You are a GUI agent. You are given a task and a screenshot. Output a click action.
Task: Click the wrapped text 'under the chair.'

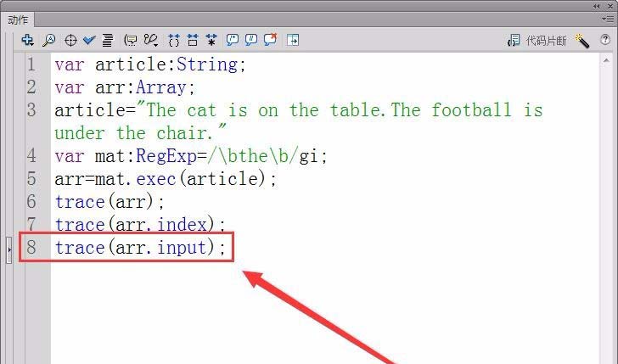(134, 132)
